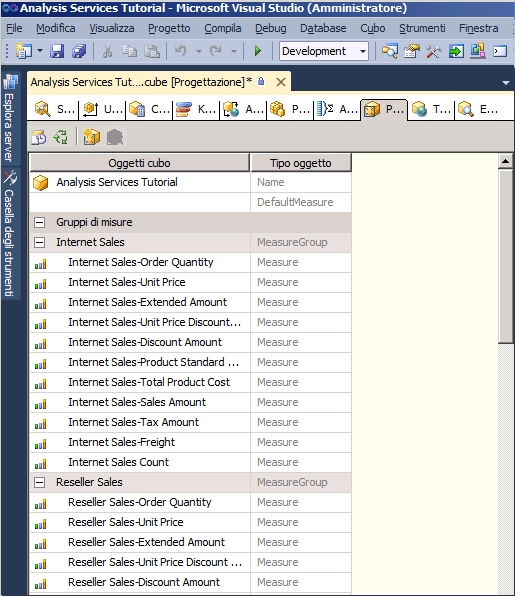Open Casella degli strumenti side panel
Screen dimensions: 515x596
(10, 233)
